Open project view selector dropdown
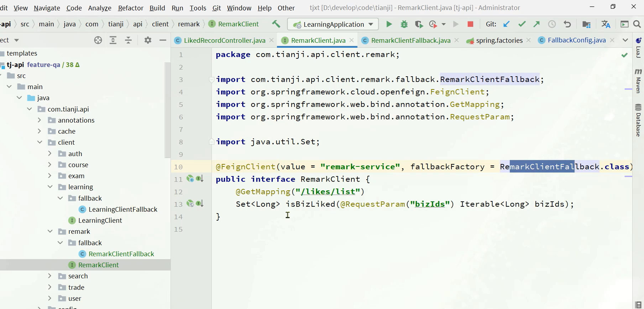This screenshot has width=644, height=309. (x=16, y=40)
